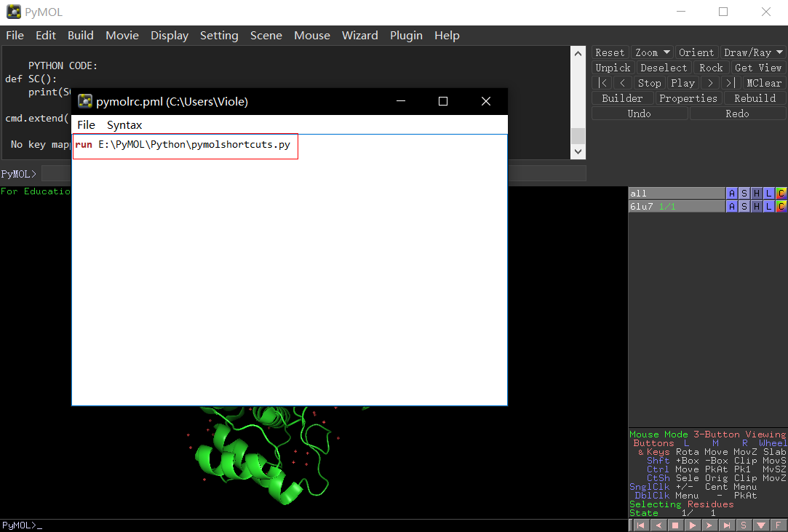Open the S show menu for 6lu7

pos(744,206)
